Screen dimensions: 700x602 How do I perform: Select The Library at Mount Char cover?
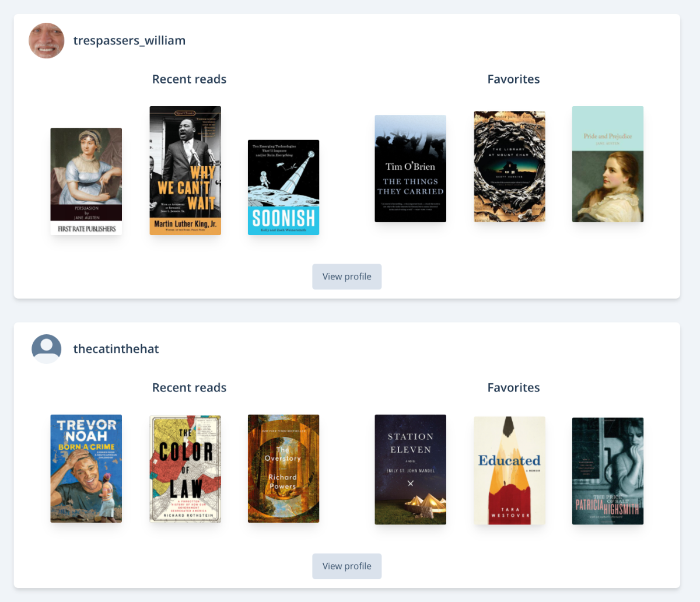[x=510, y=167]
